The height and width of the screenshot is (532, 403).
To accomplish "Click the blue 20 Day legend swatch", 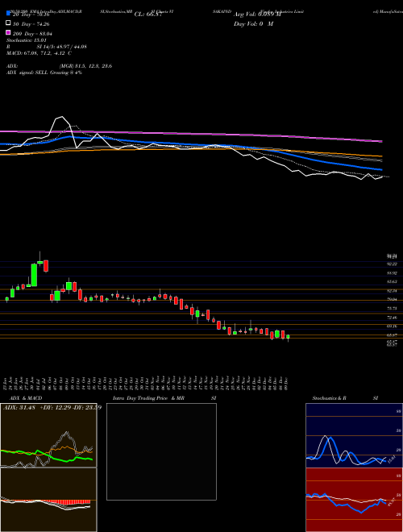I will pos(9,14).
